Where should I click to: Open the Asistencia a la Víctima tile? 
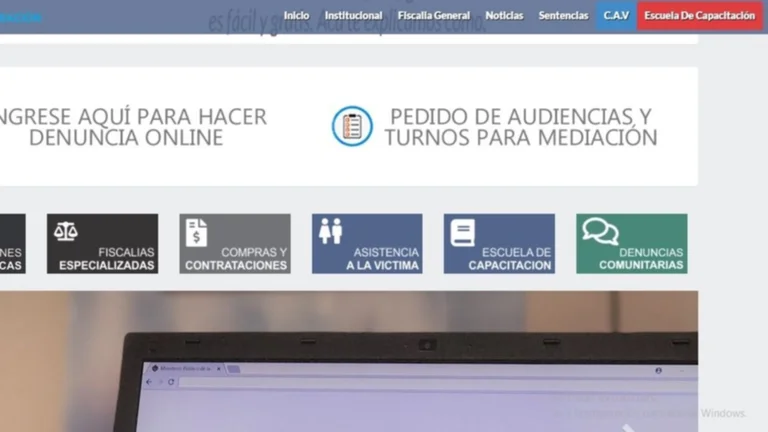(367, 243)
